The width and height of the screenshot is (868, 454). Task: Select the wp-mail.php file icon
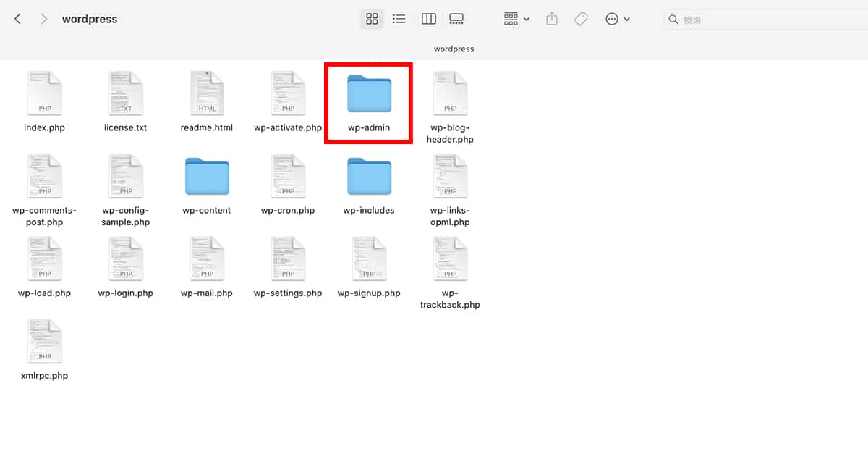click(x=207, y=258)
